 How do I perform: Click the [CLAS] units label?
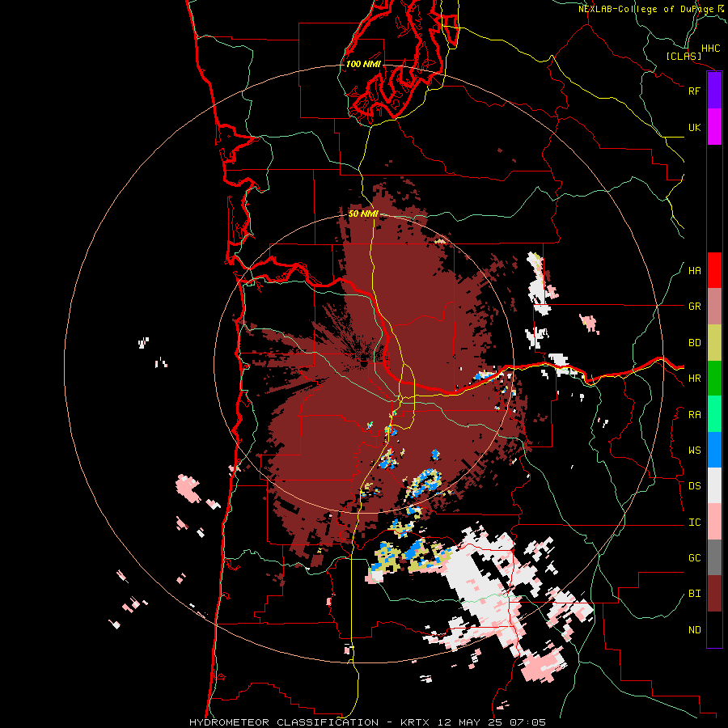[684, 57]
